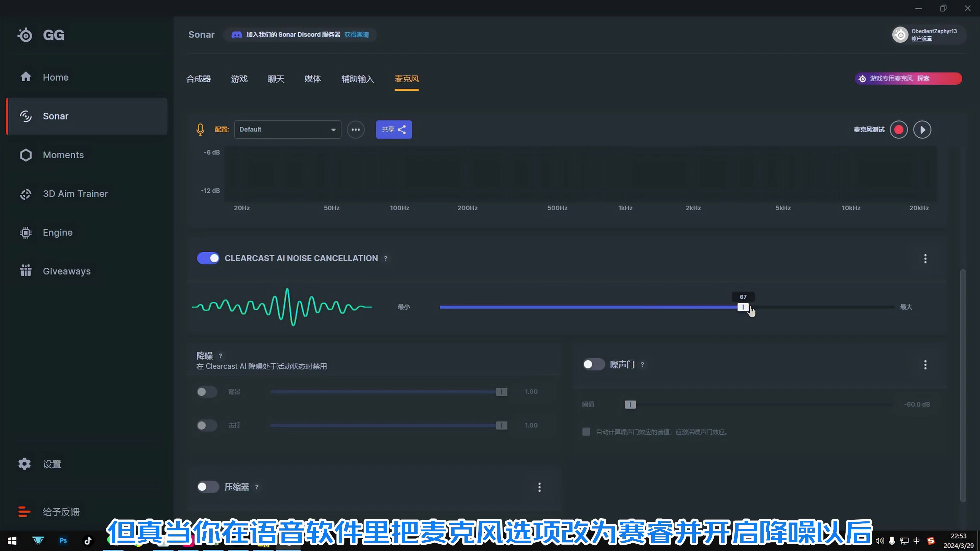Click 获得邀请 Discord link
980x551 pixels.
[357, 34]
